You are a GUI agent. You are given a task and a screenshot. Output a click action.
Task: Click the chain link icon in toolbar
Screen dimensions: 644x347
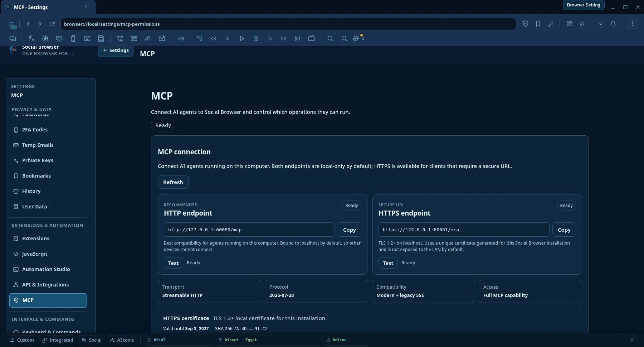click(550, 24)
